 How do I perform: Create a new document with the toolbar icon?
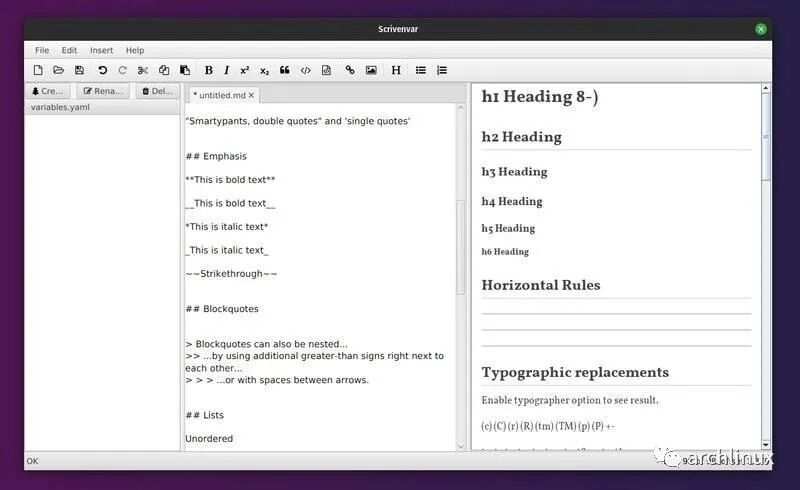pos(38,70)
